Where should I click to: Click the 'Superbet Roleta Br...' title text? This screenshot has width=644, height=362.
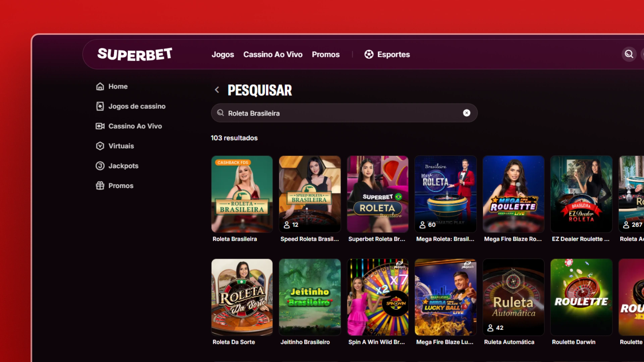tap(377, 239)
